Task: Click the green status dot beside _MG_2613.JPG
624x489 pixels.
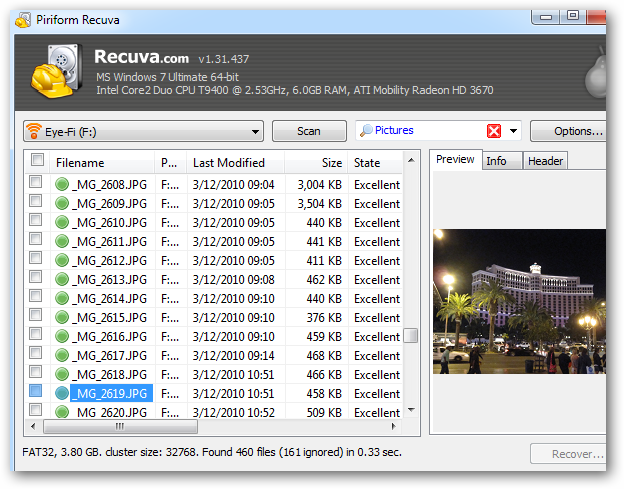Action: coord(62,279)
